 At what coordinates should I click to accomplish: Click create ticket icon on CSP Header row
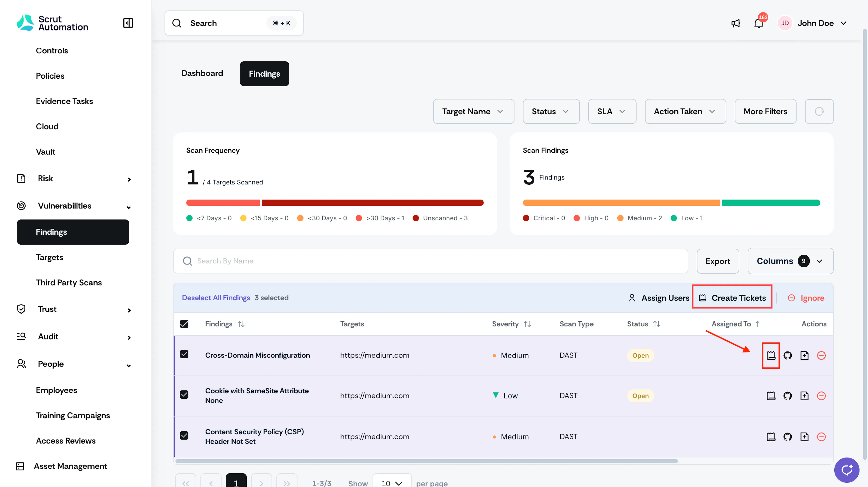pos(771,437)
